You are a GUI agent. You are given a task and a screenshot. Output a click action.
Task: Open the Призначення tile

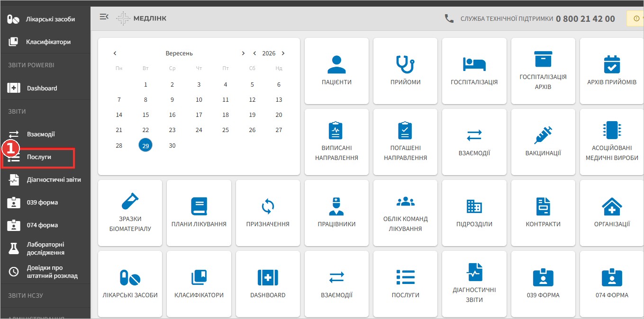268,213
